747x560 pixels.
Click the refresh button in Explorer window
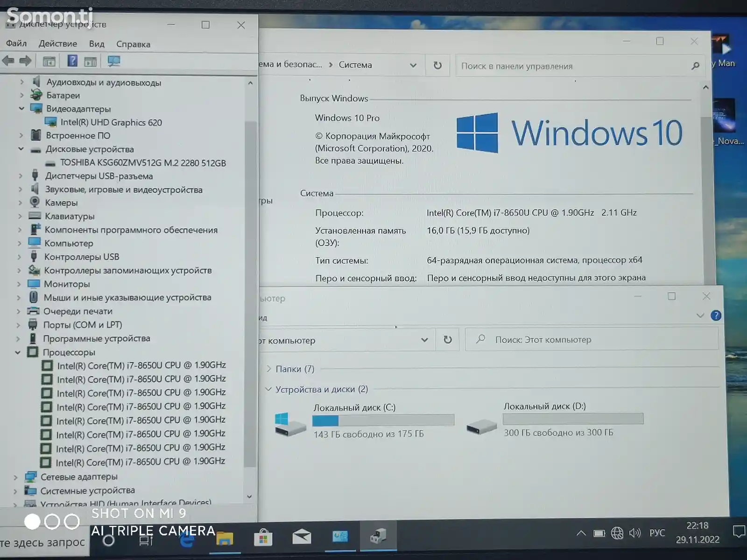tap(447, 340)
